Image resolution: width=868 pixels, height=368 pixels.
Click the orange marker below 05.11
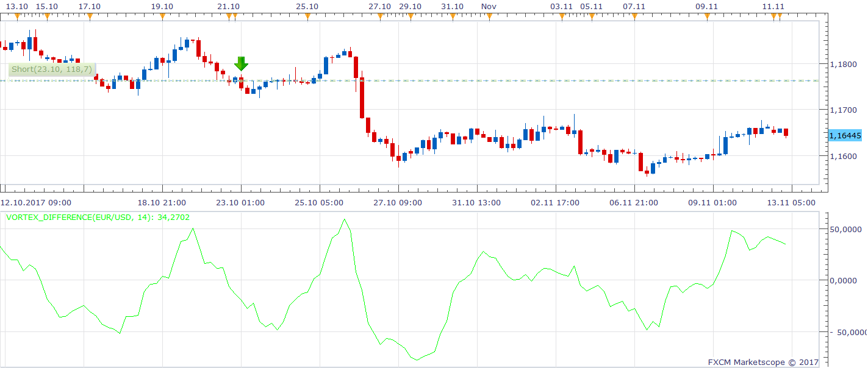coord(592,16)
